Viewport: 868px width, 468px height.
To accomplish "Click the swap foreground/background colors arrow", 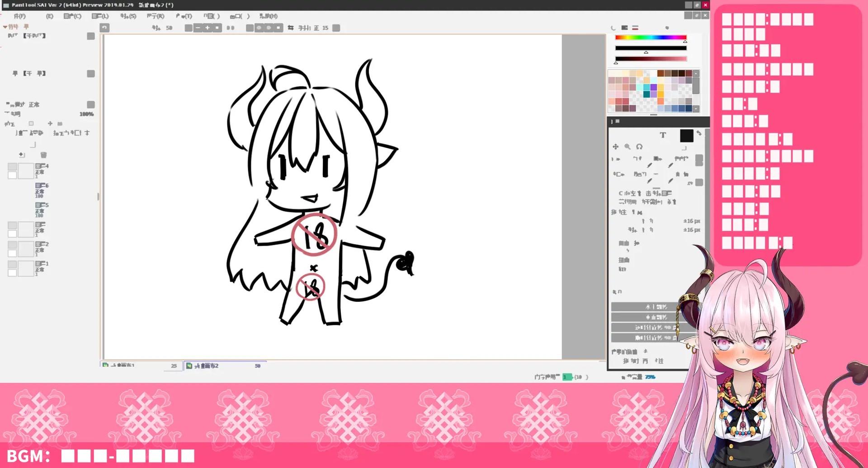I will (699, 133).
